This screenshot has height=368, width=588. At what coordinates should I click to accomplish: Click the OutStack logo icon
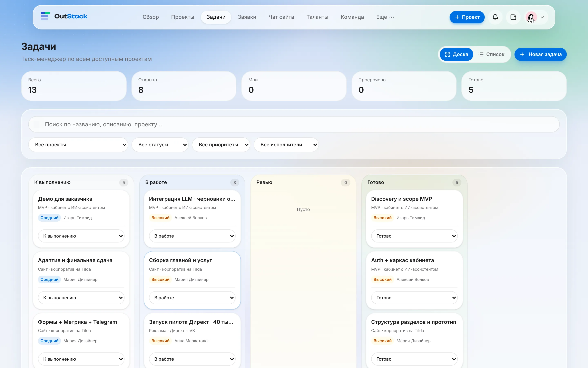[45, 16]
